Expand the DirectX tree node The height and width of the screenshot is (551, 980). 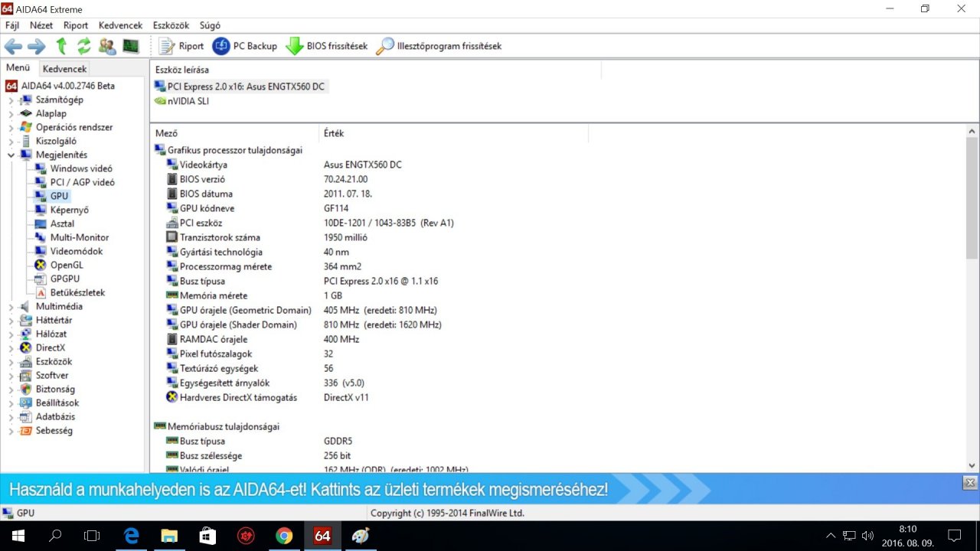pyautogui.click(x=11, y=347)
